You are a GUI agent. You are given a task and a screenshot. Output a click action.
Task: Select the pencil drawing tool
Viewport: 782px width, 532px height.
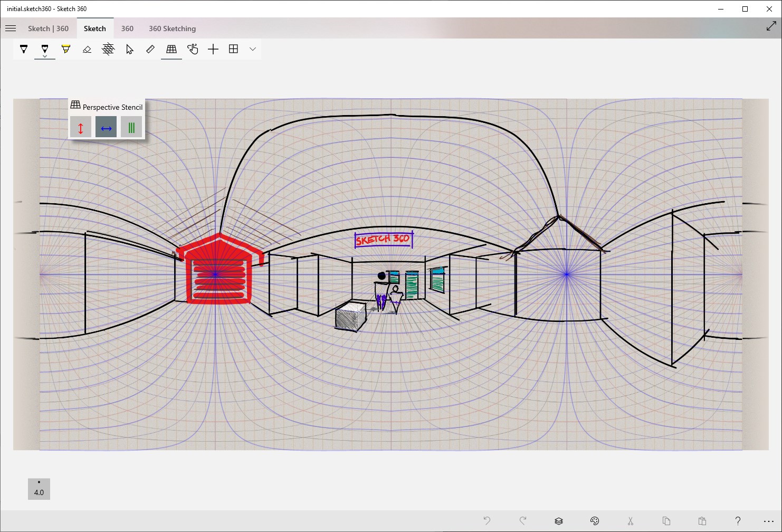45,49
